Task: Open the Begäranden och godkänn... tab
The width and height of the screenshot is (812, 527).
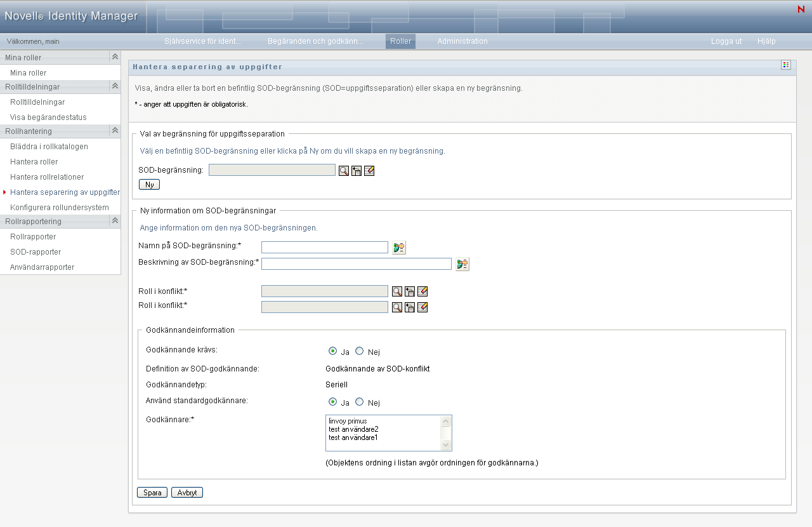Action: (316, 41)
